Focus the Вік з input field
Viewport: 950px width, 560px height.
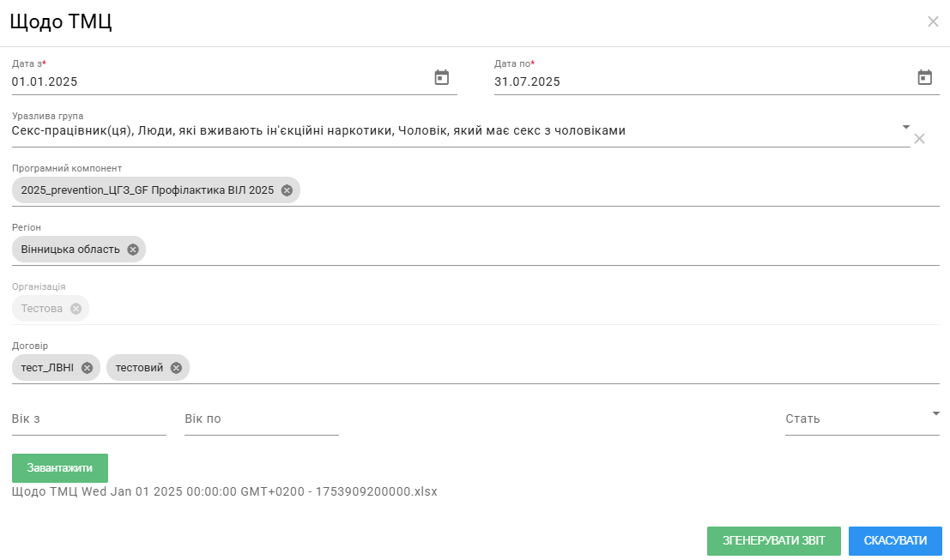click(x=89, y=419)
